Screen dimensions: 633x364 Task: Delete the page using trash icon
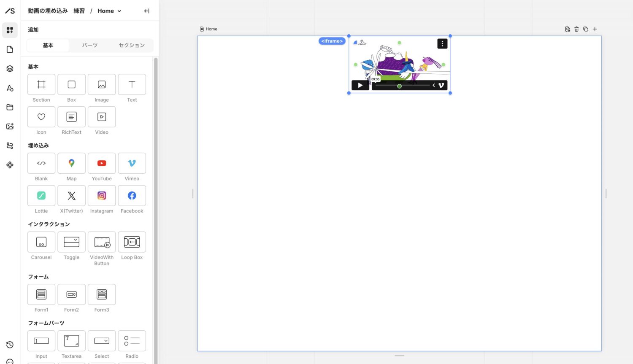click(576, 29)
